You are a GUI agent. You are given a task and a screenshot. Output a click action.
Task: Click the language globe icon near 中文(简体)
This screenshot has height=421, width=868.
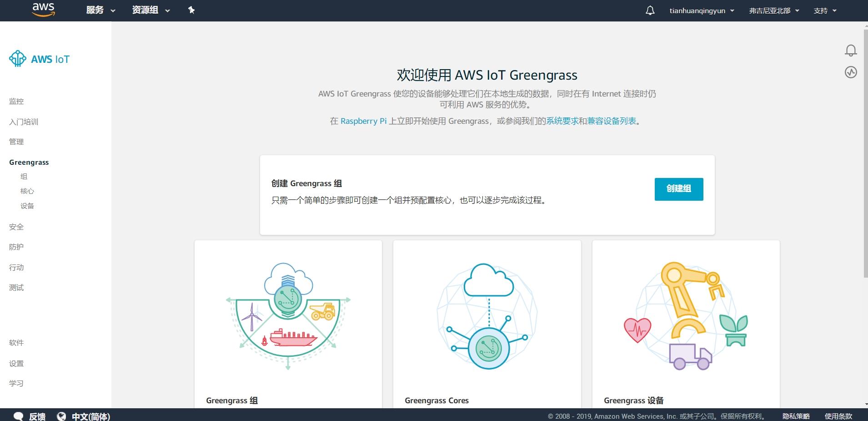coord(61,416)
